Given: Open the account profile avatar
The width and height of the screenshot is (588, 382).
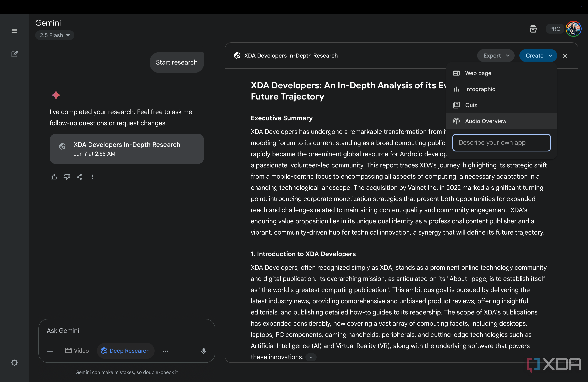Looking at the screenshot, I should click(573, 29).
